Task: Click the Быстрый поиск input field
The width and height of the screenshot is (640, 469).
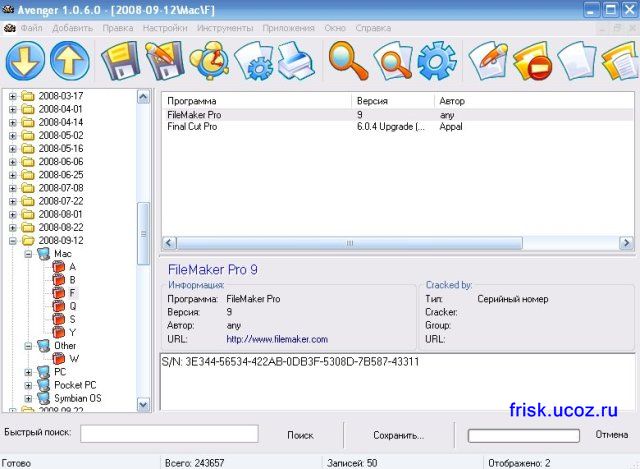Action: pos(169,433)
